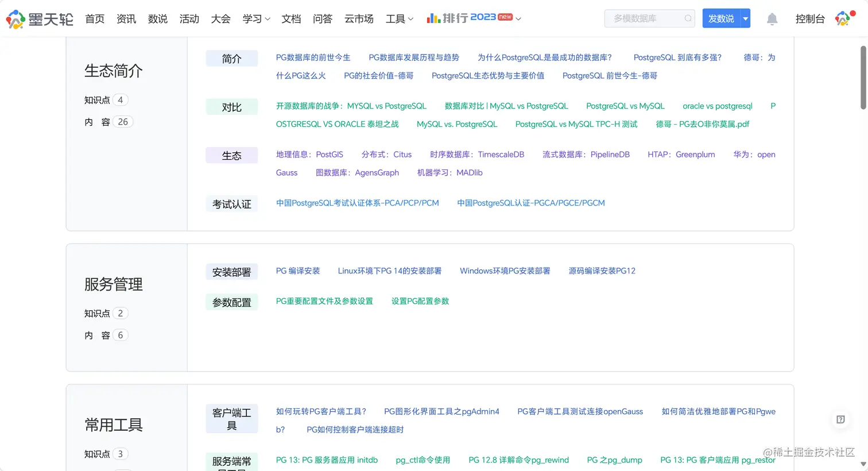868x471 pixels.
Task: Click the page vertical scrollbar thumb
Action: click(863, 78)
